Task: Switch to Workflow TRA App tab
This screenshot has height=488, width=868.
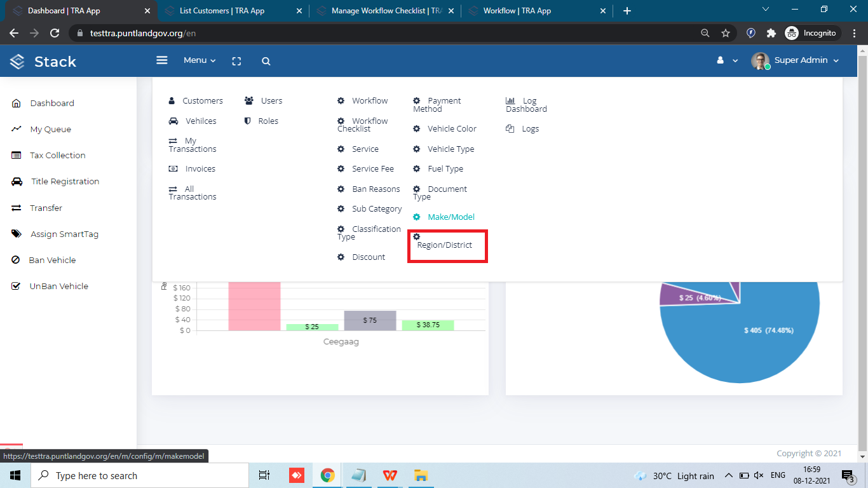Action: (x=538, y=11)
